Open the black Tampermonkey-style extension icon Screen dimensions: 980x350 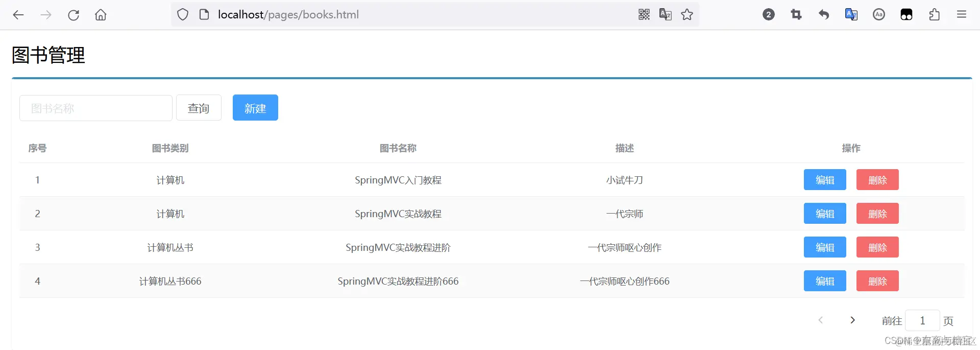click(x=906, y=15)
